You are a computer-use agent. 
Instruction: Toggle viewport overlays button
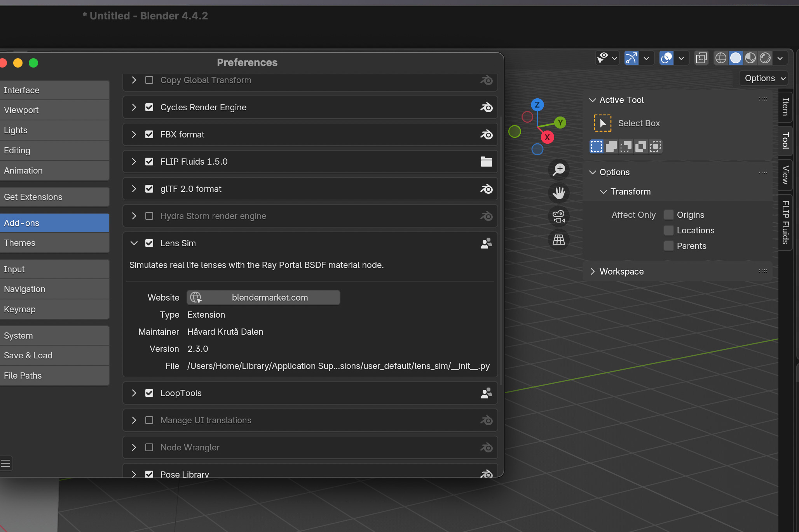pos(666,58)
